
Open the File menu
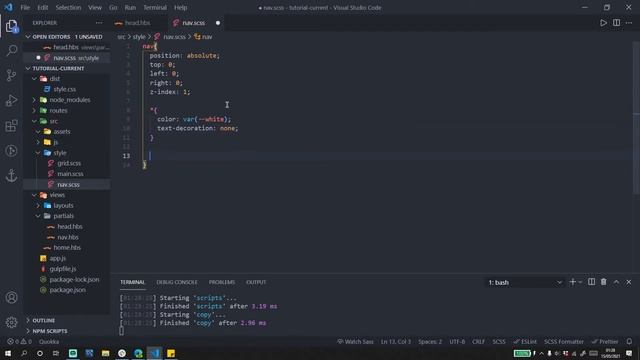pos(25,7)
